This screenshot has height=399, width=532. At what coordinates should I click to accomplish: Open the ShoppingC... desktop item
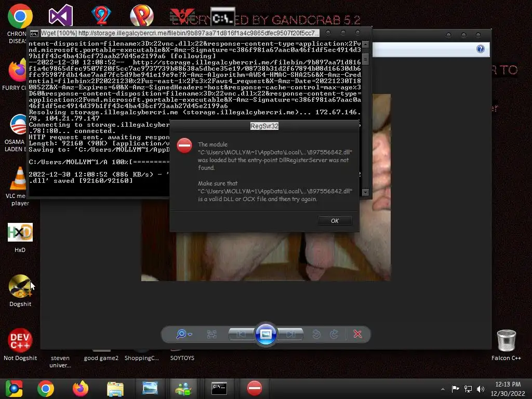click(141, 358)
